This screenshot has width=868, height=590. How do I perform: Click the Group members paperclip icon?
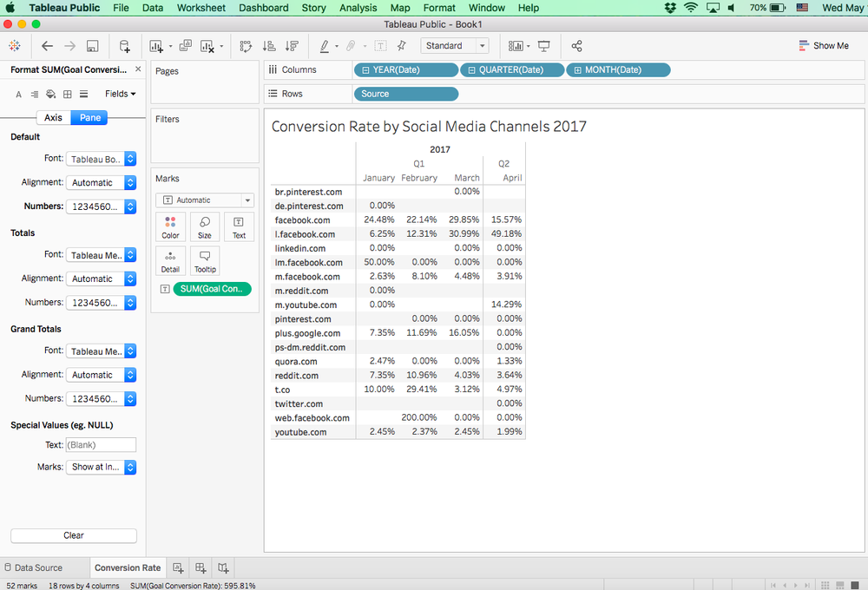351,46
